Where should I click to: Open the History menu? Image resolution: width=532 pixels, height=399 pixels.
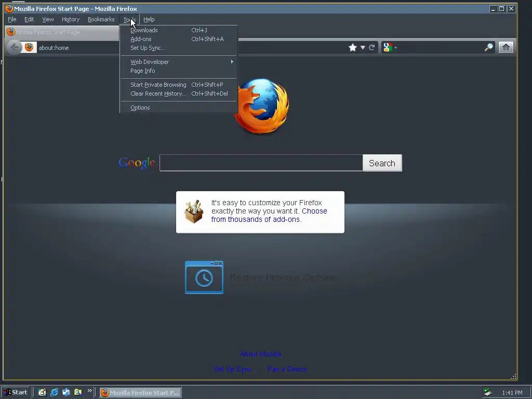pos(71,19)
